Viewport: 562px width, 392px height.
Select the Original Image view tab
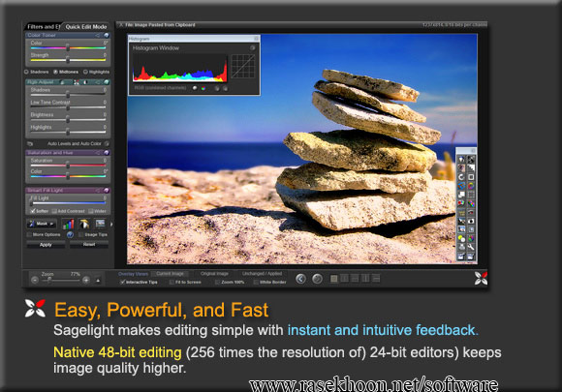[214, 274]
